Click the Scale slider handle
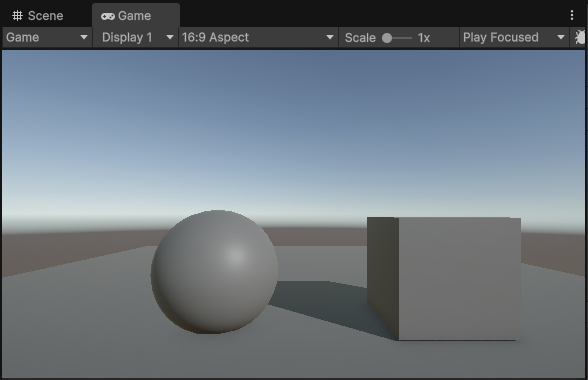The width and height of the screenshot is (588, 380). 387,38
